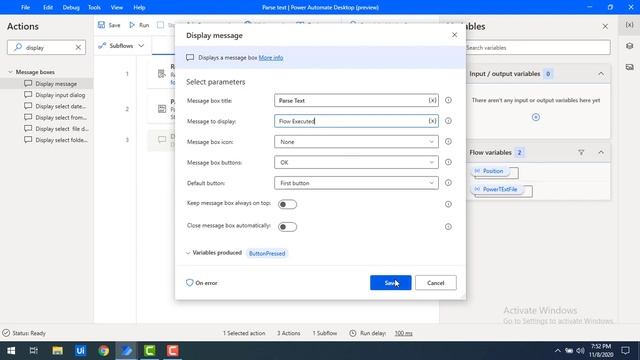Click the 100 ms run delay link
Viewport: 640px width, 360px height.
[403, 333]
